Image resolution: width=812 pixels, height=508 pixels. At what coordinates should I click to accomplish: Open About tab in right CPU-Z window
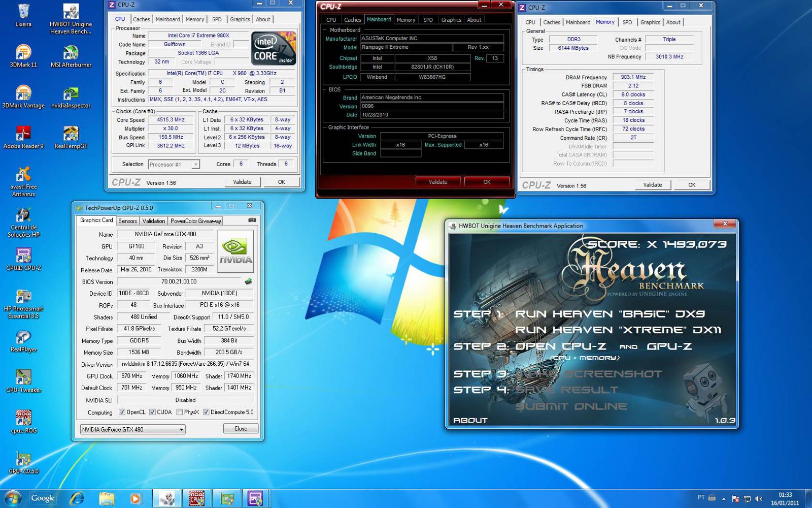coord(673,22)
